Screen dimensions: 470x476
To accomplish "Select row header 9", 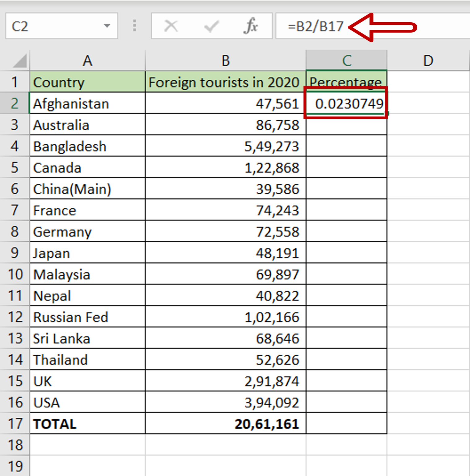I will (15, 253).
